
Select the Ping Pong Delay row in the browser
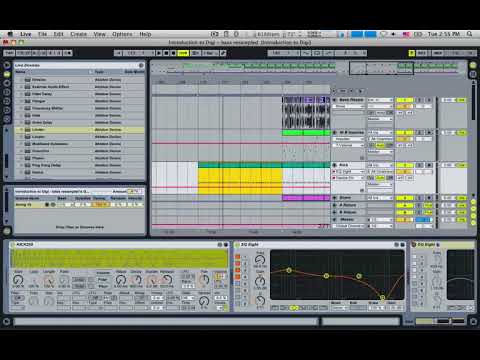[79, 165]
